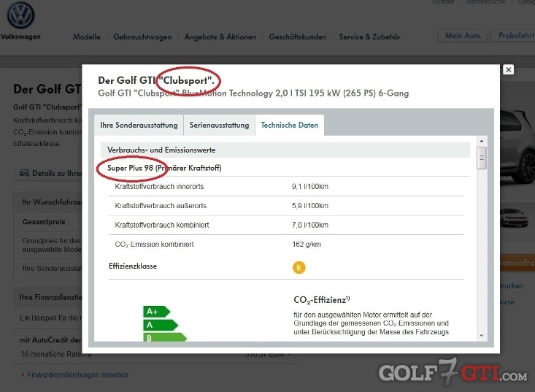The image size is (535, 392).
Task: Open Service & Zubehör menu
Action: pyautogui.click(x=370, y=36)
